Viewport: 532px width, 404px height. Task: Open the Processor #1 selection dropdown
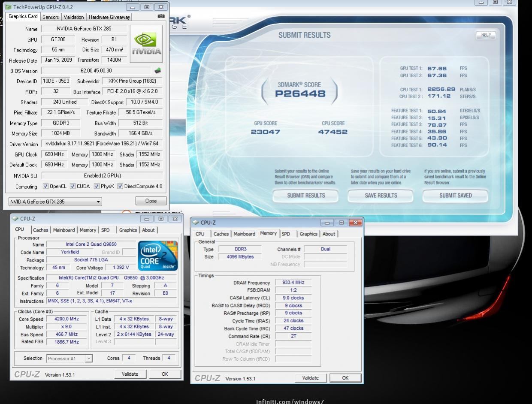[x=70, y=359]
